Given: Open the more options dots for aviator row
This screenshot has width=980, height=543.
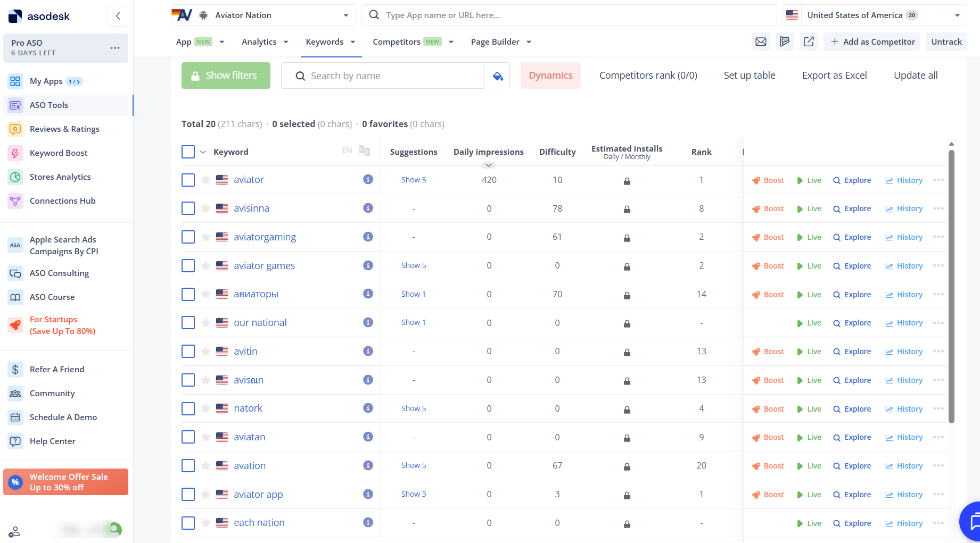Looking at the screenshot, I should pyautogui.click(x=938, y=180).
